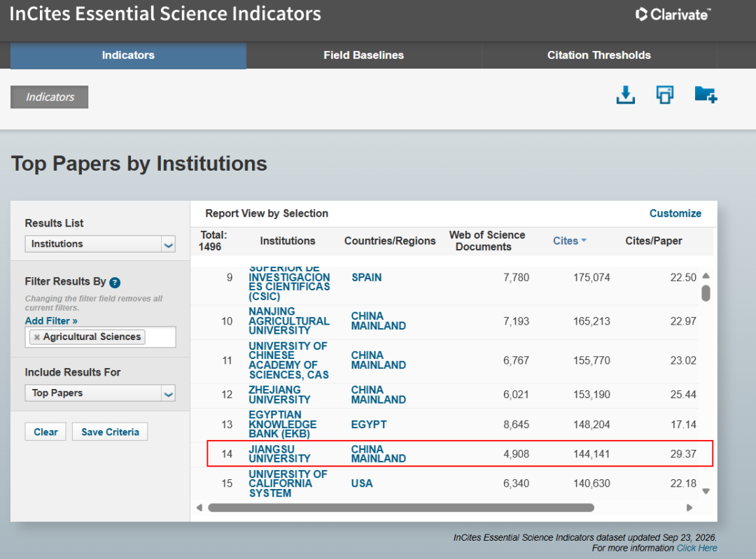Click the Clear button
Screen dimensions: 756x559
(x=45, y=432)
